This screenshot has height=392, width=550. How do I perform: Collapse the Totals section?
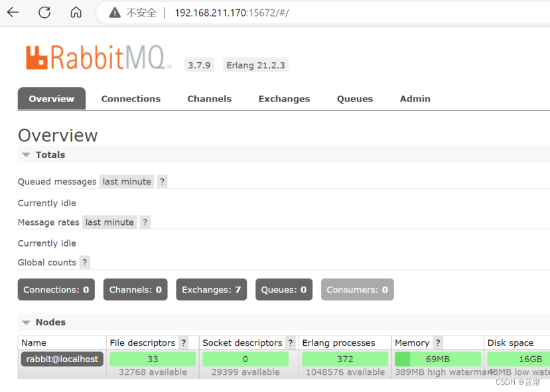pos(27,155)
